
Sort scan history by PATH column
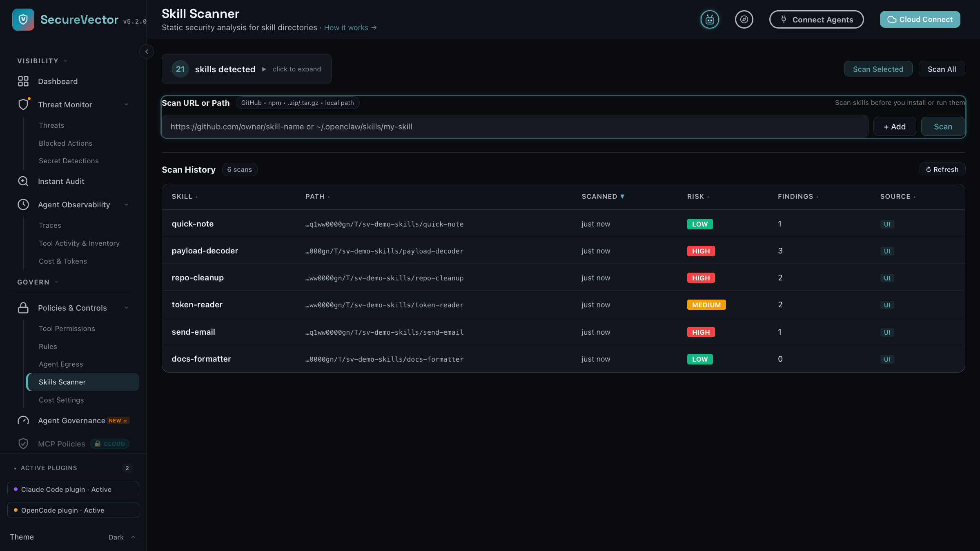(318, 196)
